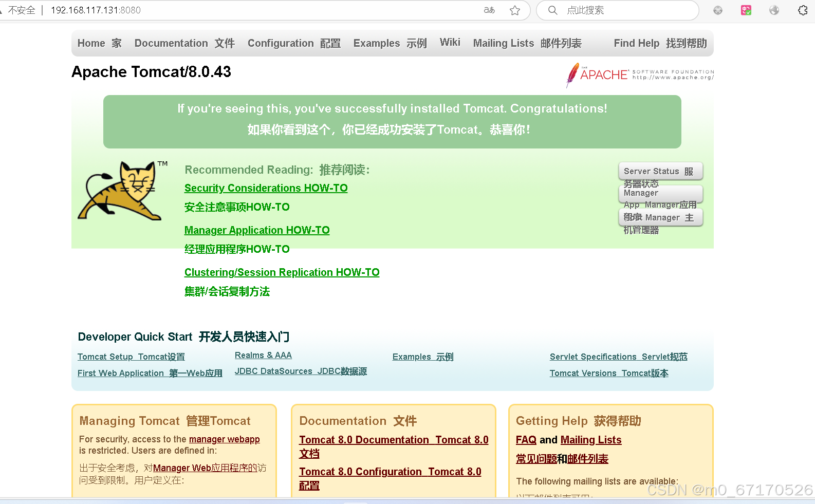
Task: Click the Apache Tomcat/8.0.43 heading
Action: 151,71
